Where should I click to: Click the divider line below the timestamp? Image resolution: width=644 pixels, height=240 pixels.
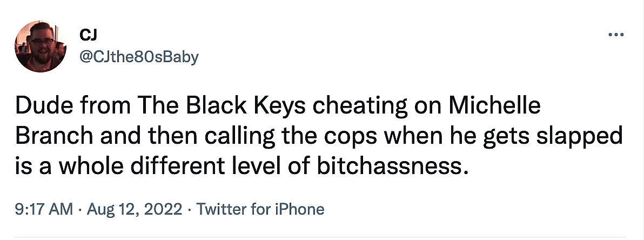point(322,236)
